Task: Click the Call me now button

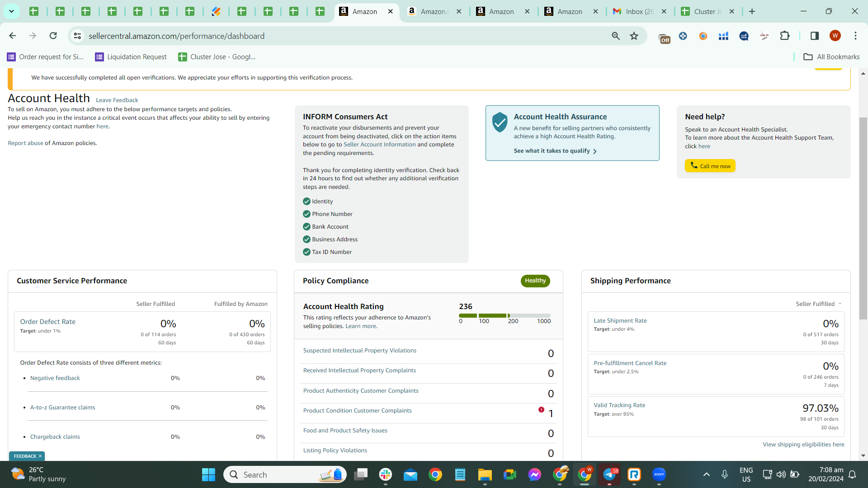Action: 710,166
